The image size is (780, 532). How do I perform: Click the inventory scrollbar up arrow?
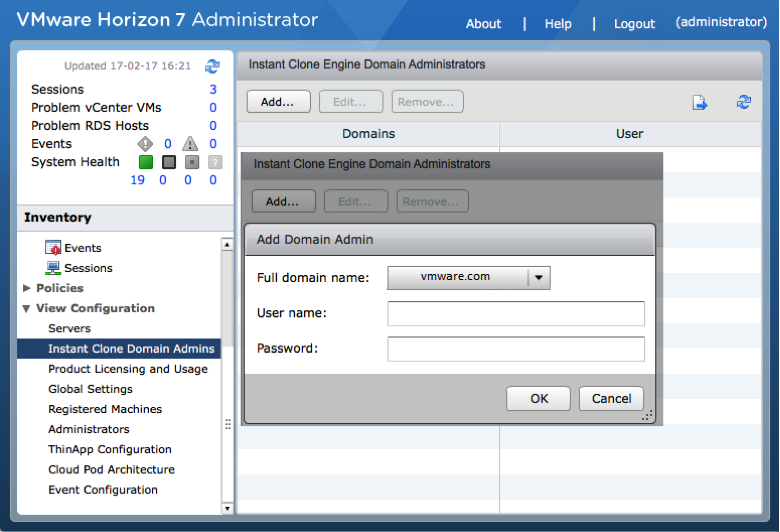click(227, 244)
